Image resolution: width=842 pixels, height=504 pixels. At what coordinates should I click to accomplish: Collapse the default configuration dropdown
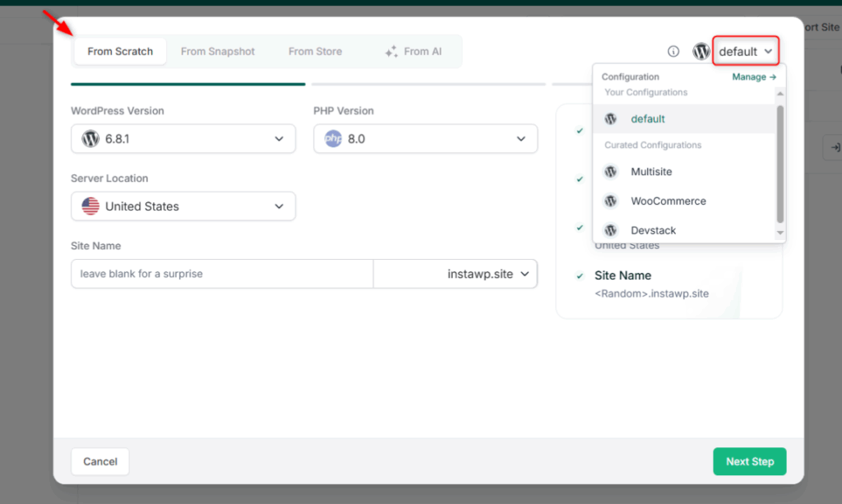coord(745,52)
